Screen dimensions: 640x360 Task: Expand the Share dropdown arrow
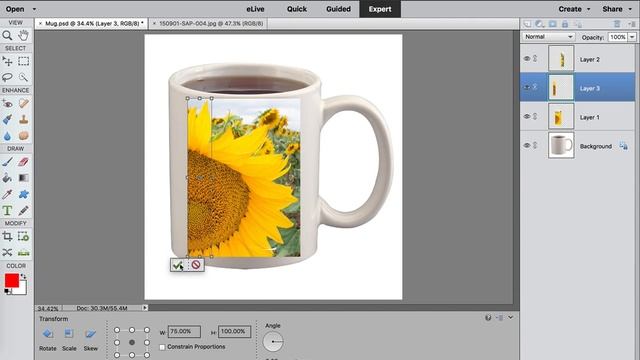click(x=630, y=9)
